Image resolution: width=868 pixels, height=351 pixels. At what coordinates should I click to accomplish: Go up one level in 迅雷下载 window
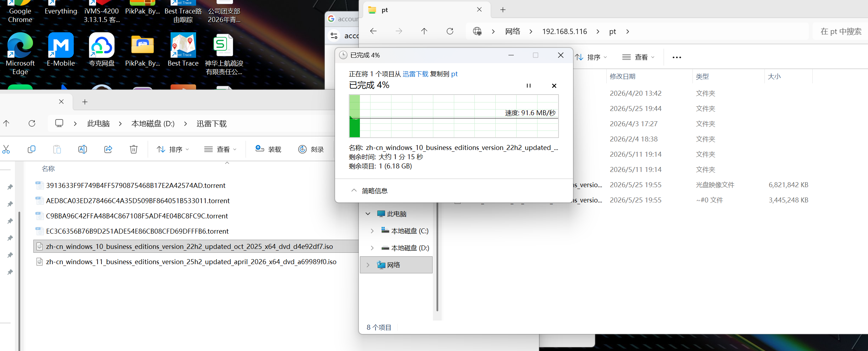coord(6,123)
